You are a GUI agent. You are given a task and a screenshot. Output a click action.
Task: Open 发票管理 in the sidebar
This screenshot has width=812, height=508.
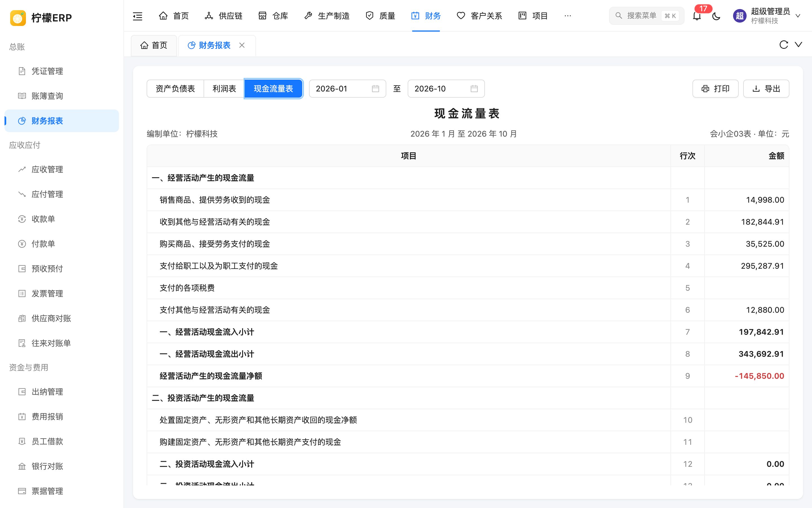click(x=62, y=294)
